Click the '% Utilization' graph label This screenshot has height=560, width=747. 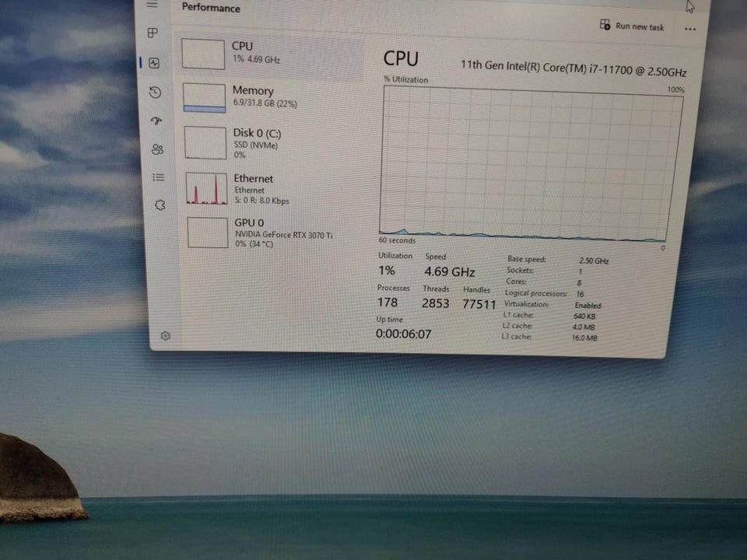click(406, 79)
